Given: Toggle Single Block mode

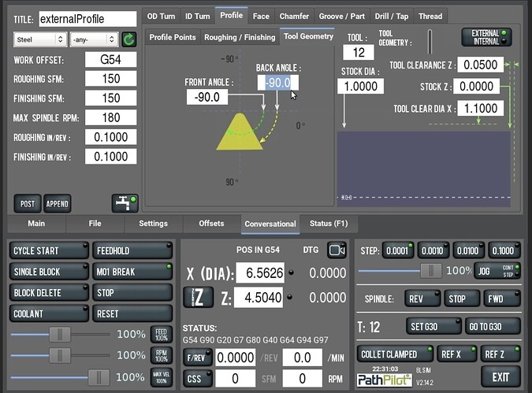Looking at the screenshot, I should click(49, 272).
